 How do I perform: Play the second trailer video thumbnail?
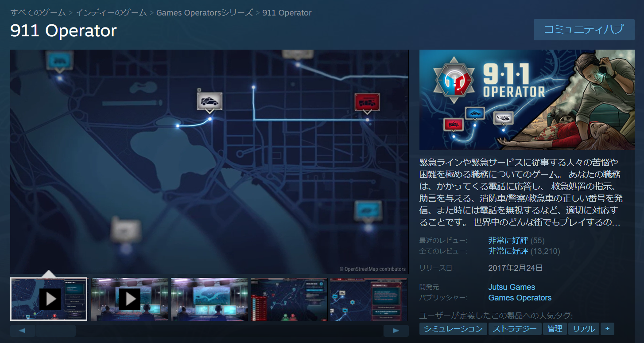pos(129,299)
